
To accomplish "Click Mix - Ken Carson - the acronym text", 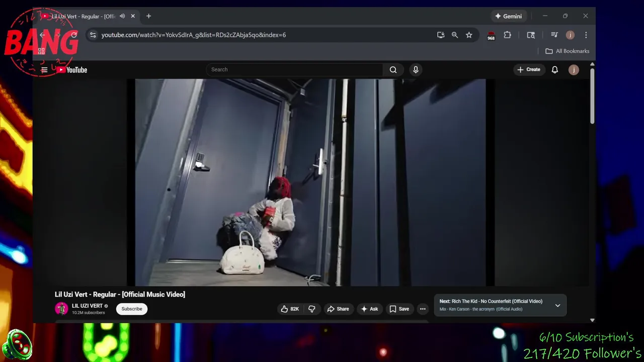I will click(481, 309).
